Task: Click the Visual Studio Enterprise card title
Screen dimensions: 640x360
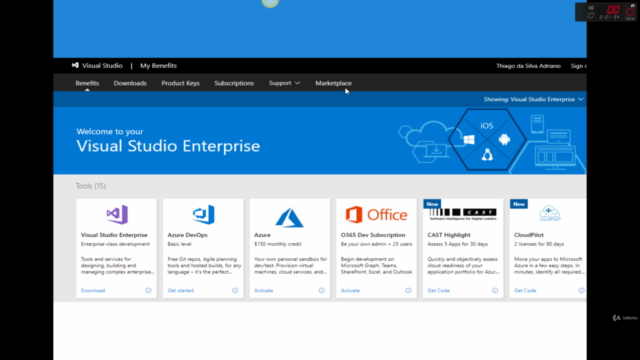Action: (x=114, y=235)
